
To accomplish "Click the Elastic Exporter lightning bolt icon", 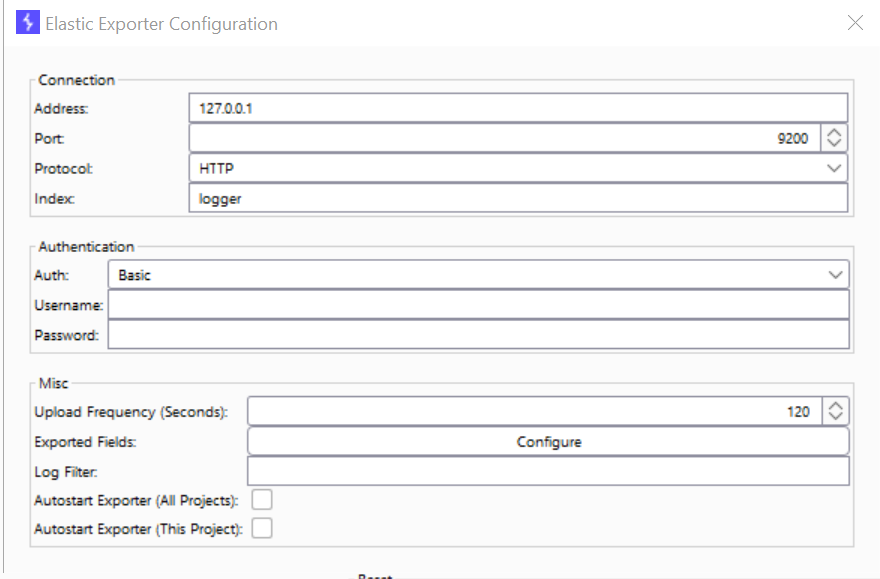I will pos(27,22).
